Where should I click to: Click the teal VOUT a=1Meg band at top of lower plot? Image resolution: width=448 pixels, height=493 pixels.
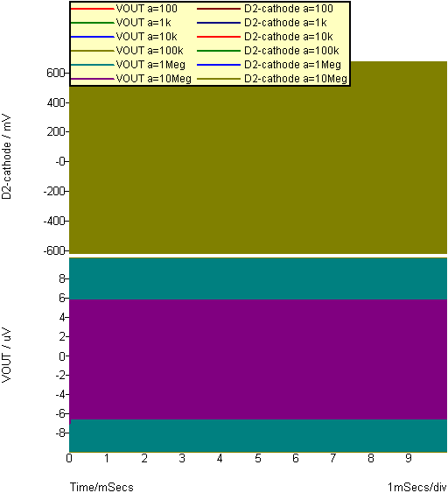click(258, 278)
